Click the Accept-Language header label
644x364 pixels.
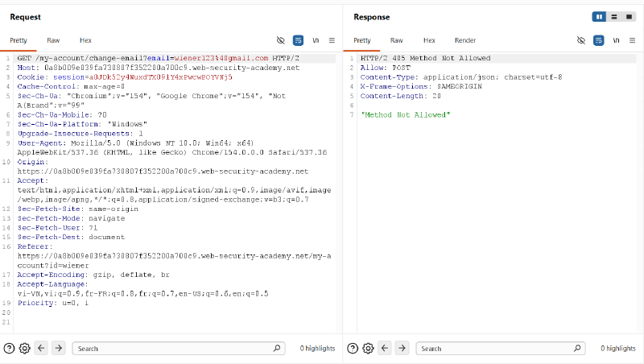53,284
